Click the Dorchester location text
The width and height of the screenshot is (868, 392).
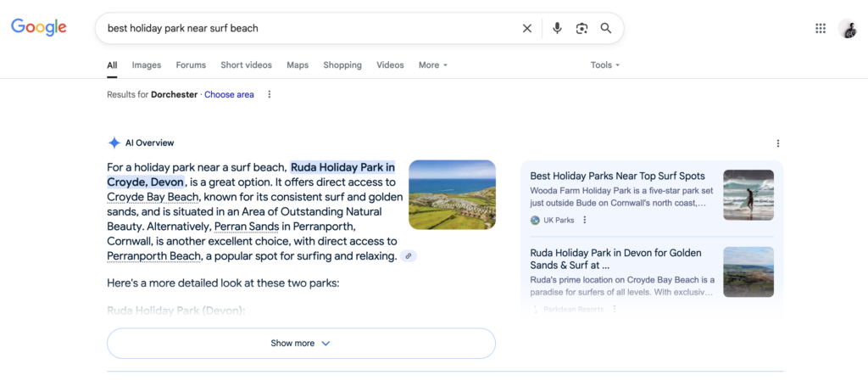pos(174,94)
